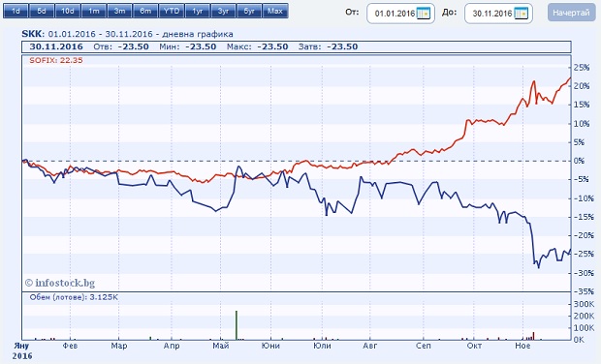Image resolution: width=601 pixels, height=364 pixels.
Task: Click the Макс: -23.50 maximum value
Action: [x=257, y=46]
